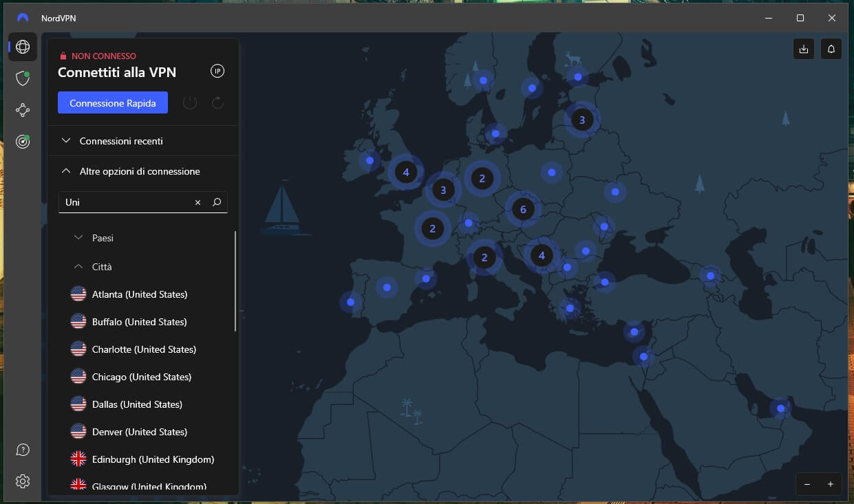854x504 pixels.
Task: Select the Denmark server pin
Action: 495,133
